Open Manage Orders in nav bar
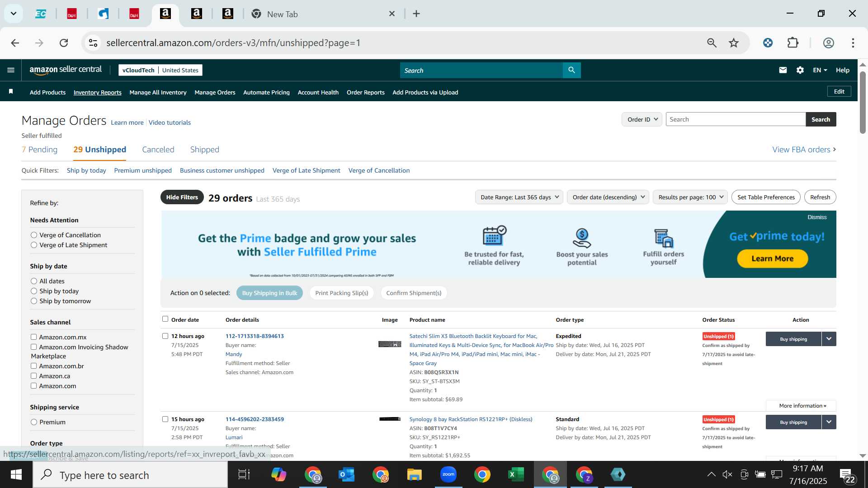This screenshot has height=488, width=868. click(215, 92)
